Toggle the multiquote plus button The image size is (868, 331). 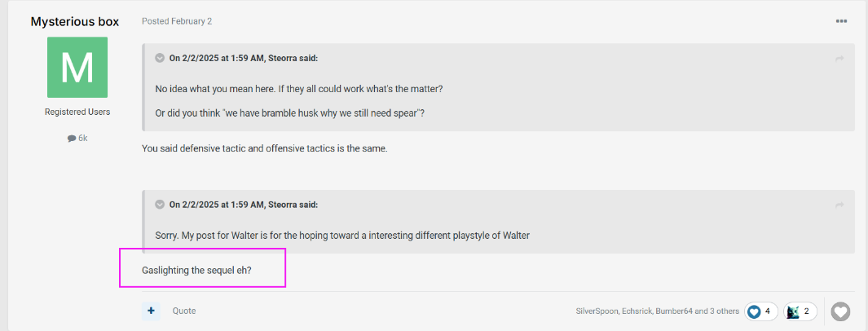point(151,311)
